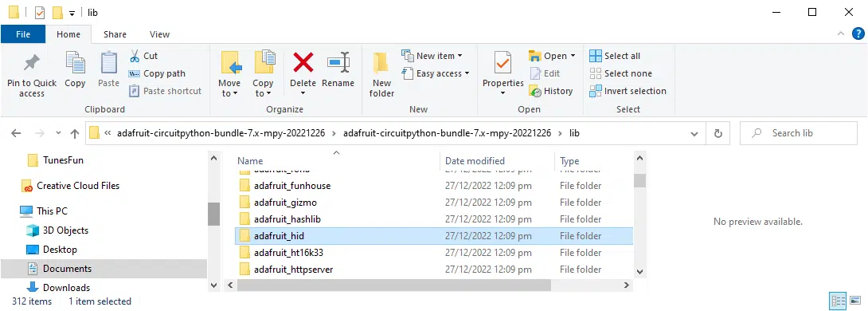Switch to Details view icon
The image size is (868, 311).
click(x=838, y=301)
